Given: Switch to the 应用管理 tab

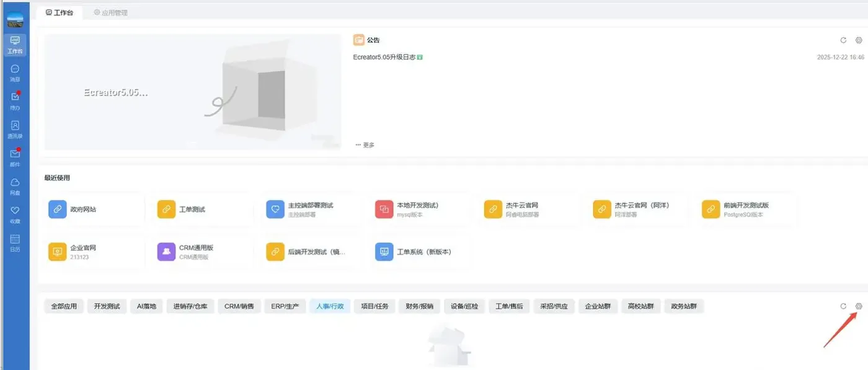Looking at the screenshot, I should 110,12.
